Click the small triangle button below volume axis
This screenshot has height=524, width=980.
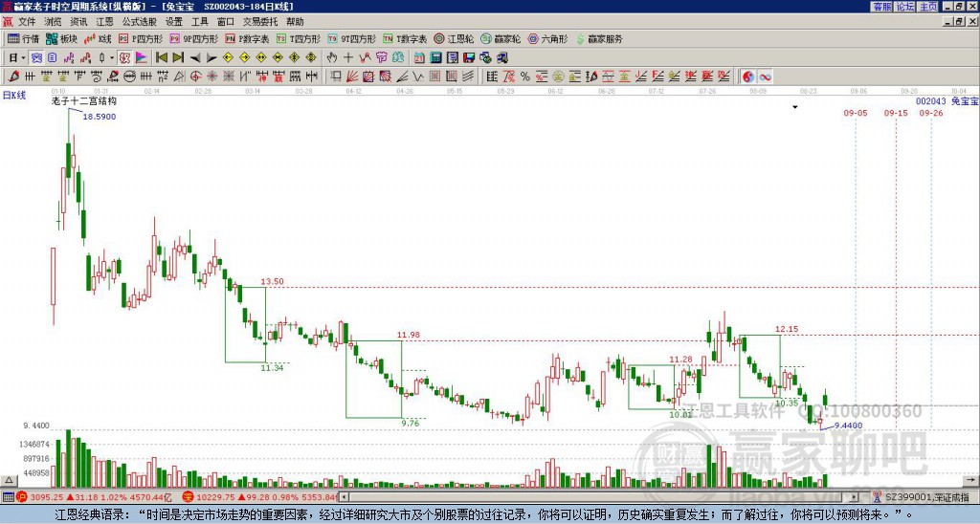(x=8, y=480)
